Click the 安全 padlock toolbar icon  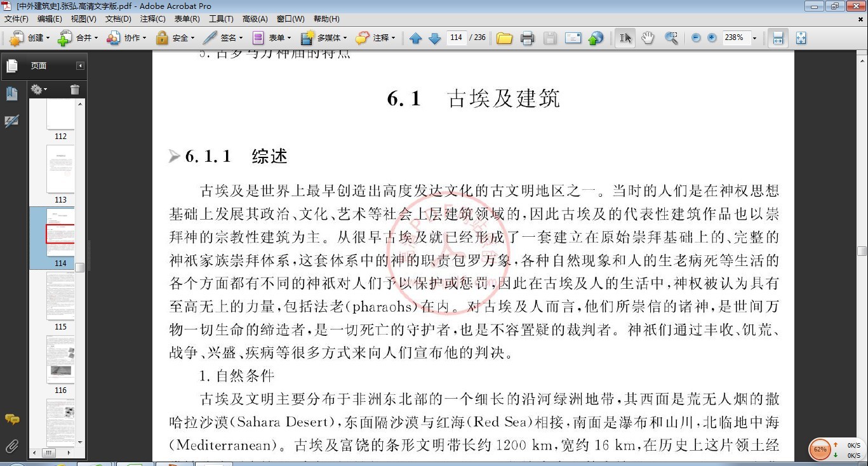tap(163, 38)
